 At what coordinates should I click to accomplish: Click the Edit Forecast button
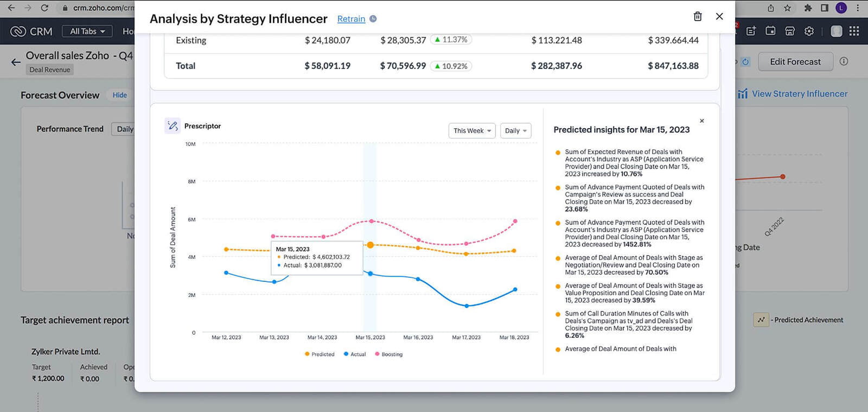pyautogui.click(x=795, y=62)
